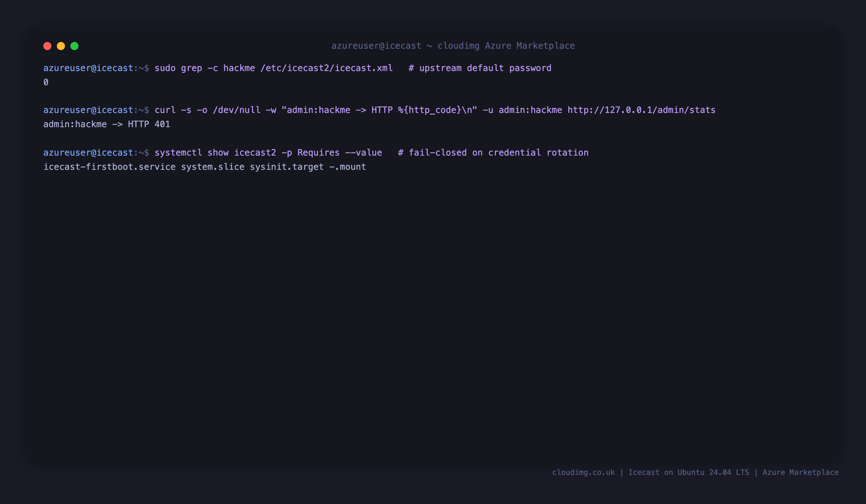Click 'system.slice' in the output

(213, 167)
